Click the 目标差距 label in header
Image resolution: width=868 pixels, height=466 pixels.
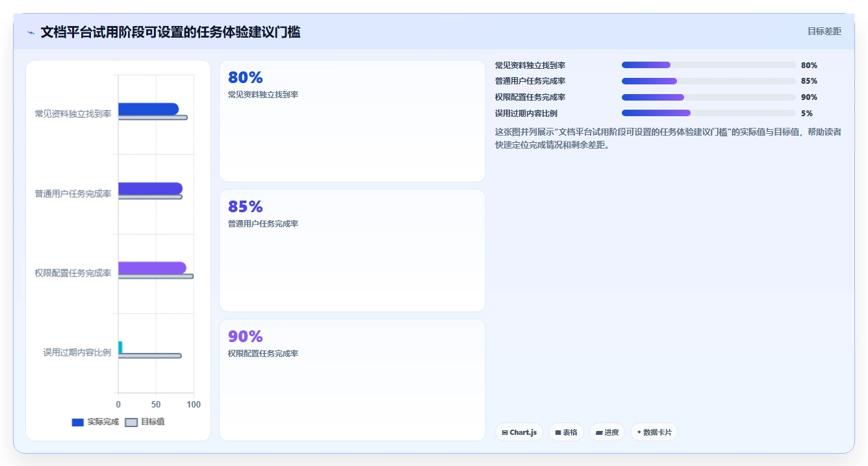click(x=824, y=31)
